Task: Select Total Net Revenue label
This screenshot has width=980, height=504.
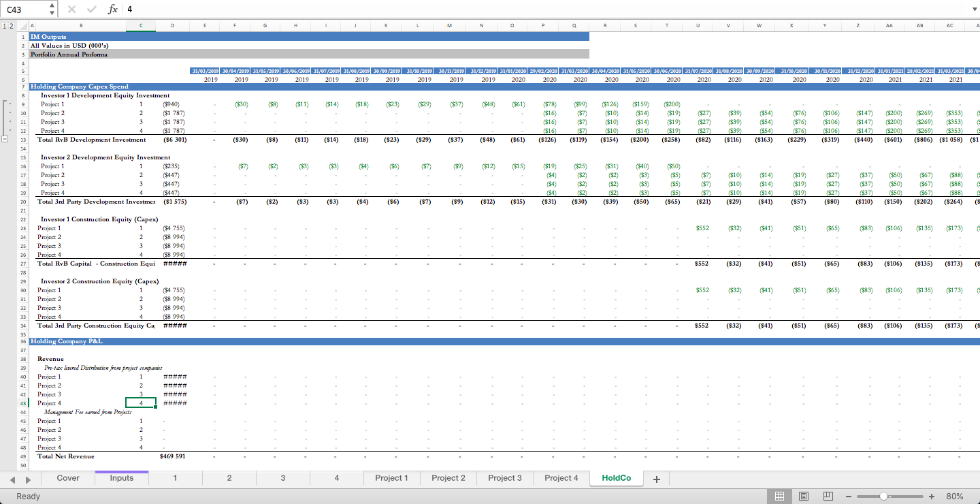Action: tap(66, 456)
